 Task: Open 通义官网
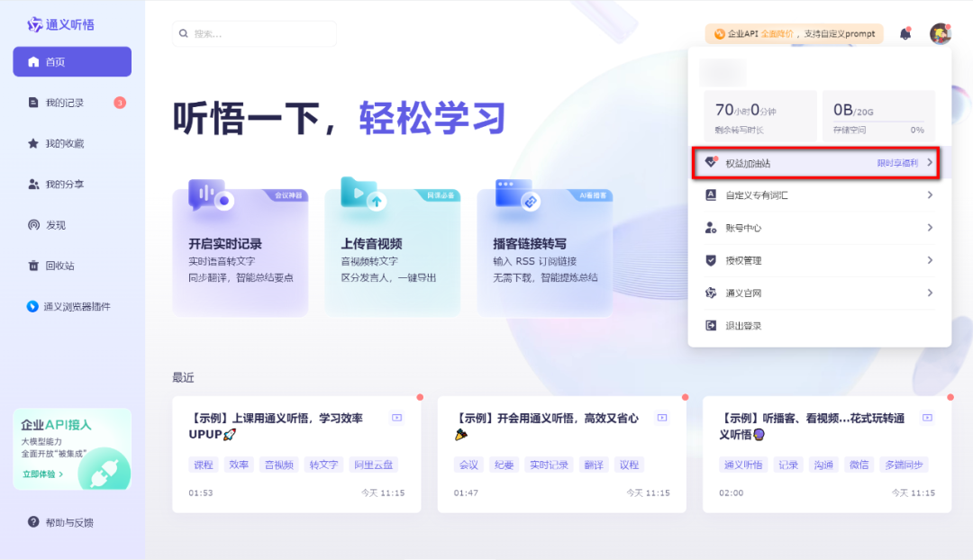point(819,293)
